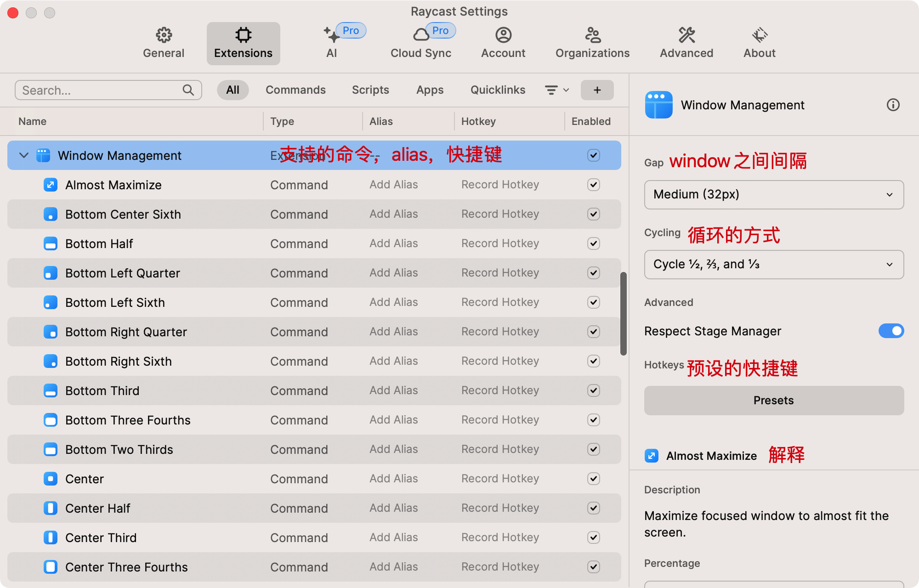Toggle Respect Stage Manager switch
This screenshot has height=588, width=919.
(891, 331)
